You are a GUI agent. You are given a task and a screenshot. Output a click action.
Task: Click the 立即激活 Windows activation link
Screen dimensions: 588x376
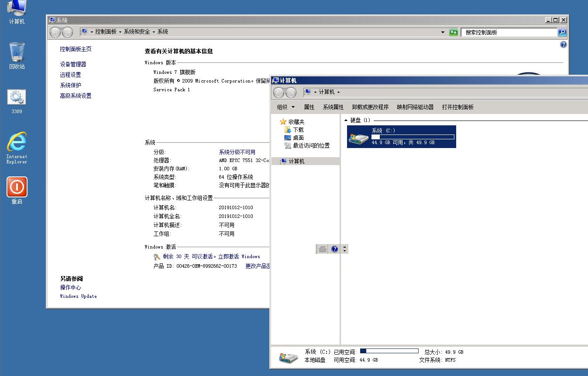pos(239,257)
